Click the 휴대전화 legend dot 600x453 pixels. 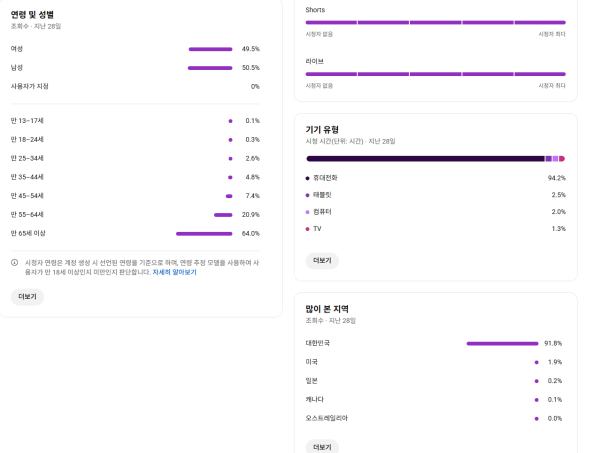pos(307,178)
